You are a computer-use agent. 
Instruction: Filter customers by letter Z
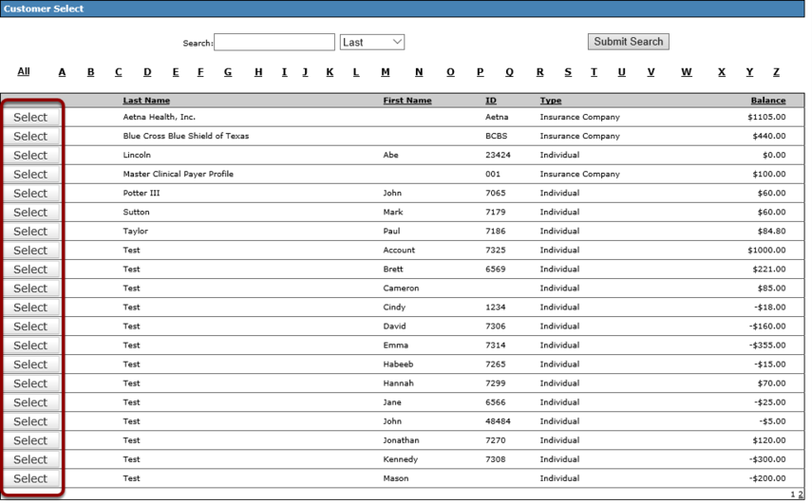776,72
